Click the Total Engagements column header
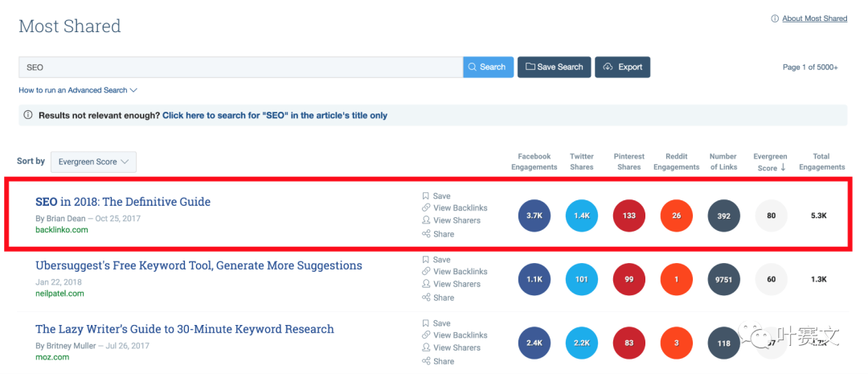Image resolution: width=868 pixels, height=374 pixels. coord(821,162)
